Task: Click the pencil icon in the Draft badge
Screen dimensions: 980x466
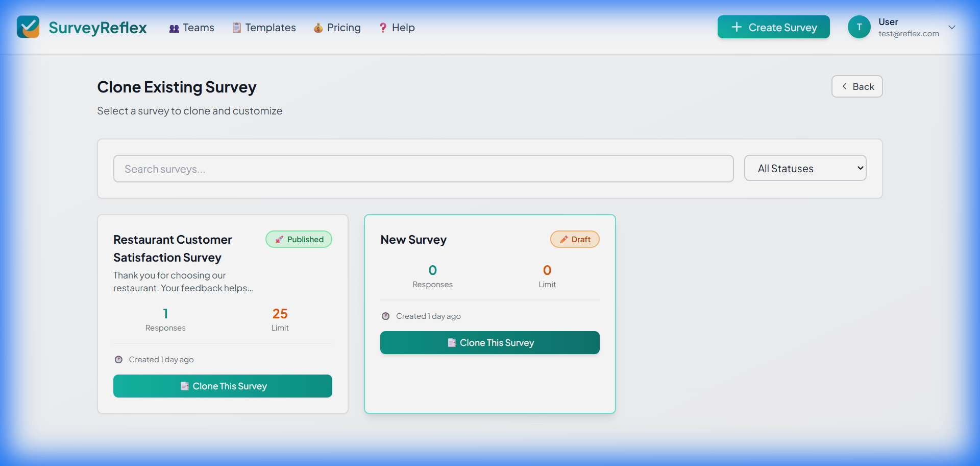Action: tap(564, 239)
